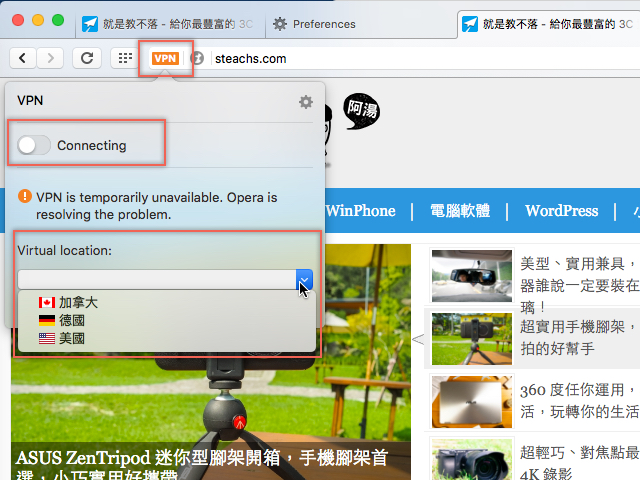This screenshot has height=480, width=640.
Task: Go forward with the right arrow button
Action: [x=51, y=58]
